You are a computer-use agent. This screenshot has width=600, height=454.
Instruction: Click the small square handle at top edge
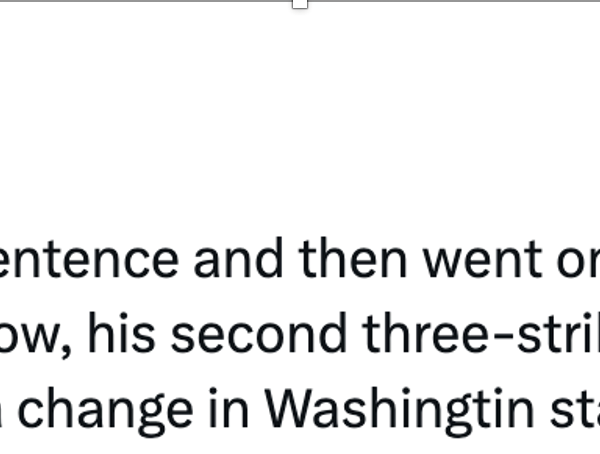pos(300,4)
